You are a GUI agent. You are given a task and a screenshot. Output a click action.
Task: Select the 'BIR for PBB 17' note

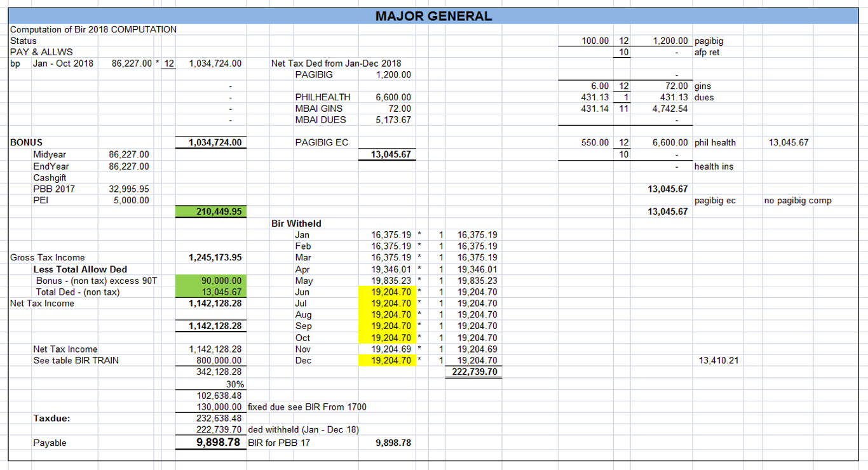point(278,443)
